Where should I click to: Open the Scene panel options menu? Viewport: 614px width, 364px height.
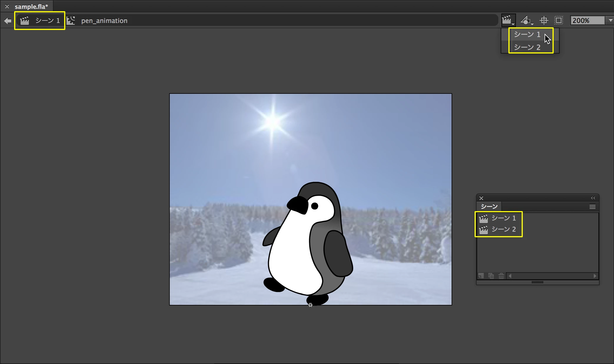(x=592, y=207)
